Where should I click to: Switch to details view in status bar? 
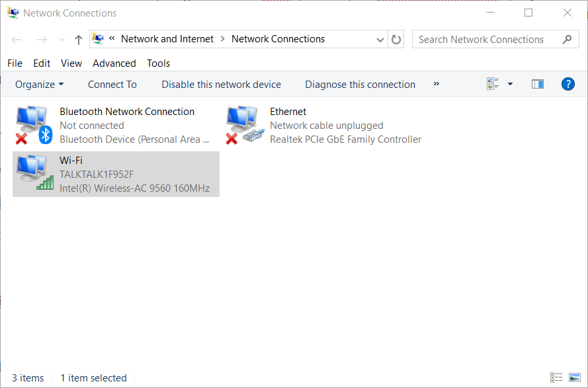click(556, 377)
